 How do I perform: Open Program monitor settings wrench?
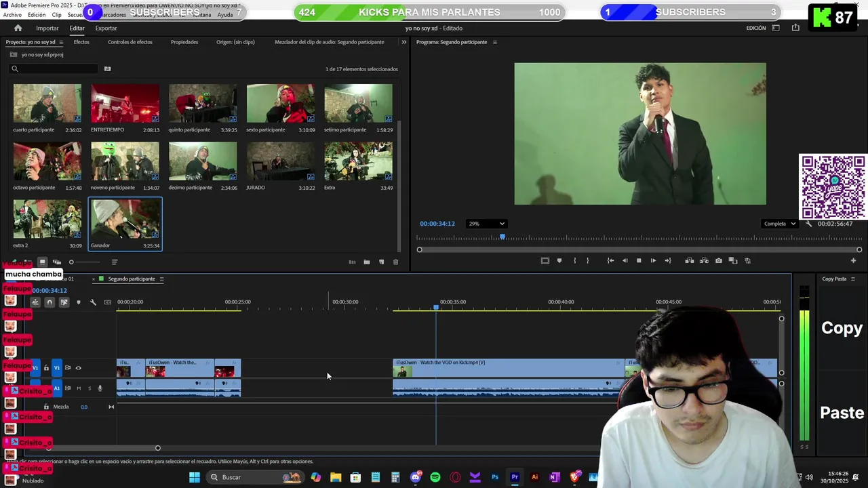[x=808, y=224]
